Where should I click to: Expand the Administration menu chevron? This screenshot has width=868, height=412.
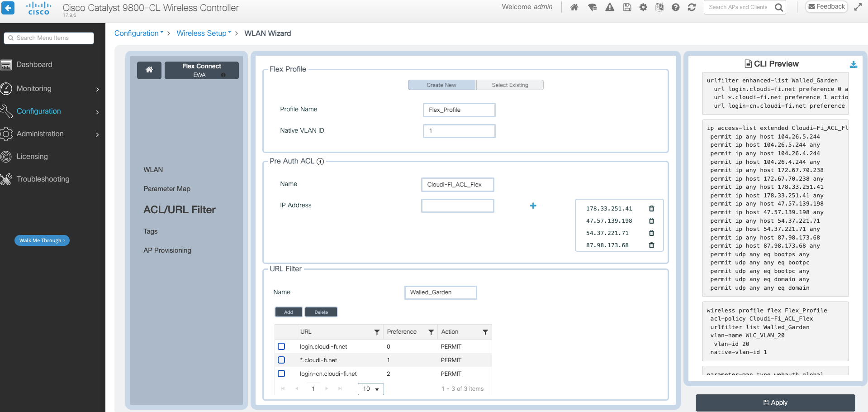[97, 135]
